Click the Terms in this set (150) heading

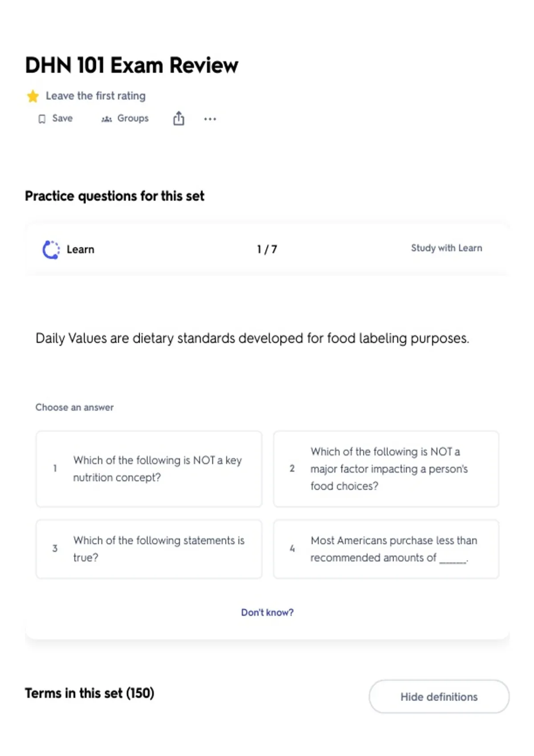click(89, 693)
